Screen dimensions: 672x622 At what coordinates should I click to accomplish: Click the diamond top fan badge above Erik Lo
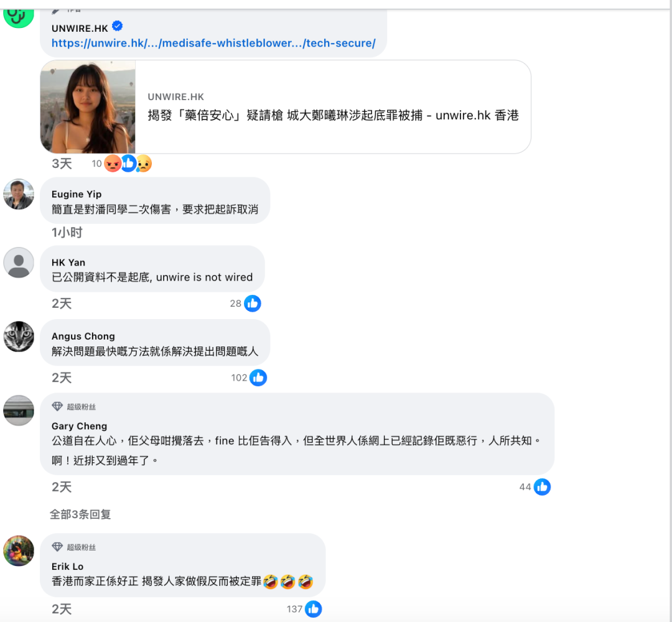click(57, 547)
